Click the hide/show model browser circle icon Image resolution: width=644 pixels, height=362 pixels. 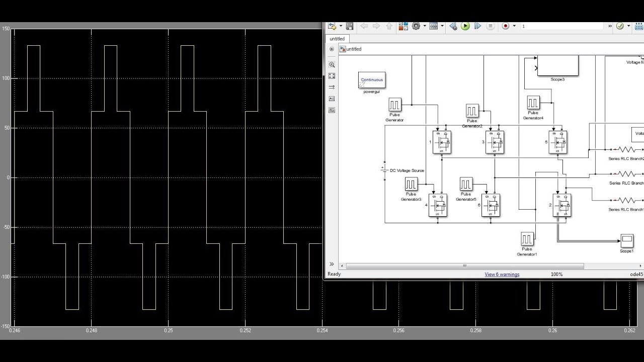coord(332,49)
